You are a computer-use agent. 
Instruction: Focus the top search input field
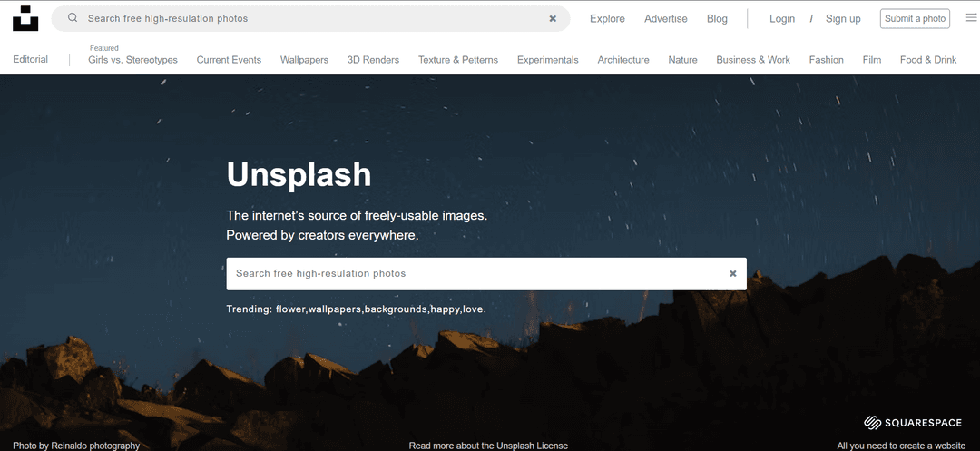click(310, 19)
